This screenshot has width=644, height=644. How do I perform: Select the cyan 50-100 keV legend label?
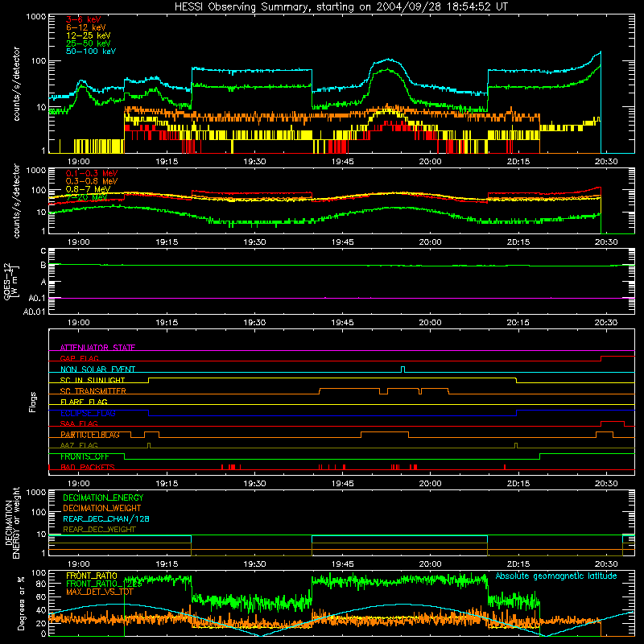(91, 52)
